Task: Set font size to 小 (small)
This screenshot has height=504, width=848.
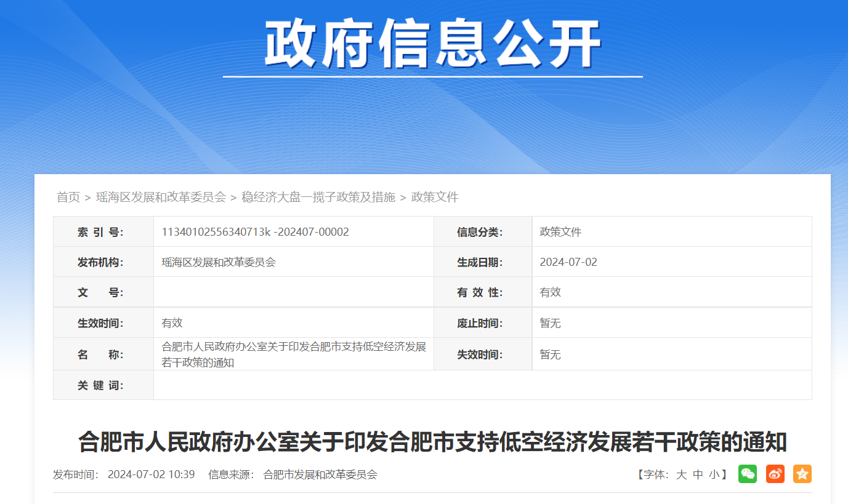Action: tap(714, 474)
